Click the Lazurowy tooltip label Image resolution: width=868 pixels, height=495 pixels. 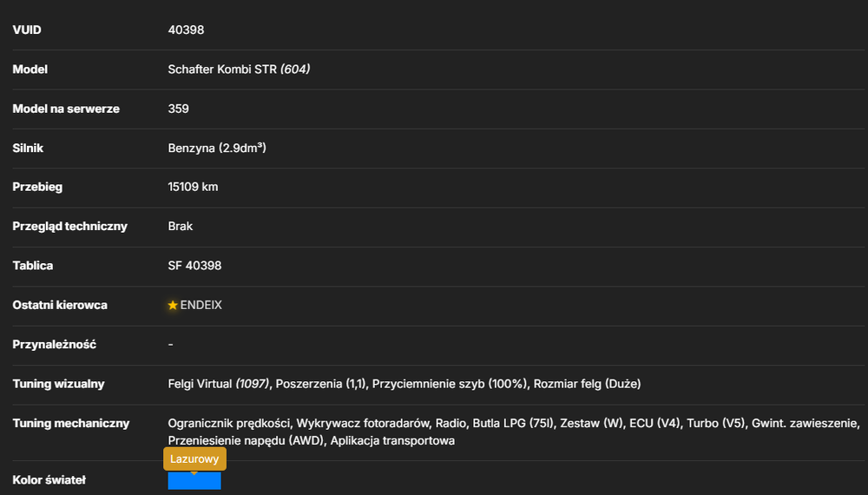194,459
